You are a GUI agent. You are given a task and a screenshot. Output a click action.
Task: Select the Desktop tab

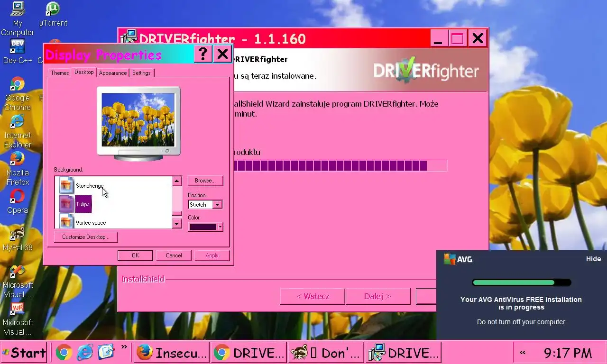tap(84, 72)
